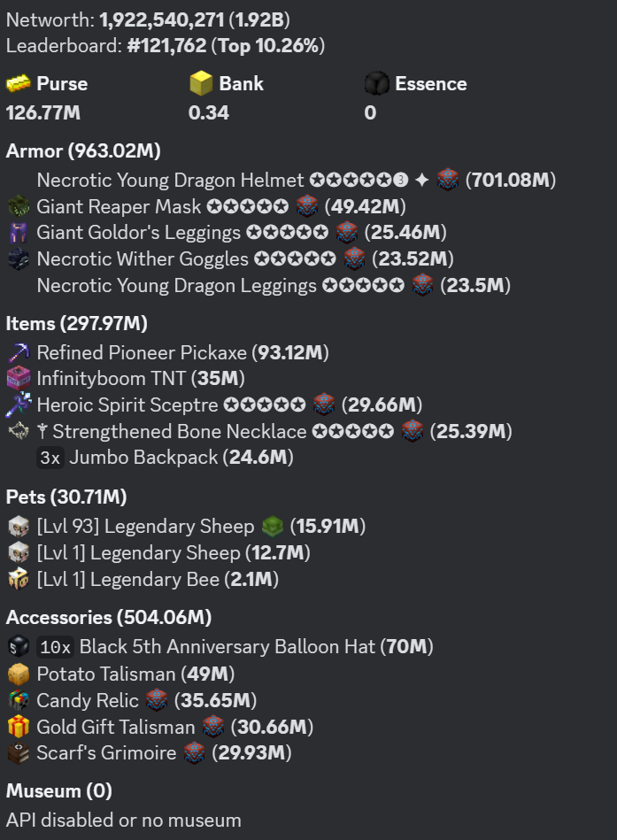This screenshot has height=840, width=617.
Task: Click the Potato Talisman icon
Action: (x=19, y=674)
